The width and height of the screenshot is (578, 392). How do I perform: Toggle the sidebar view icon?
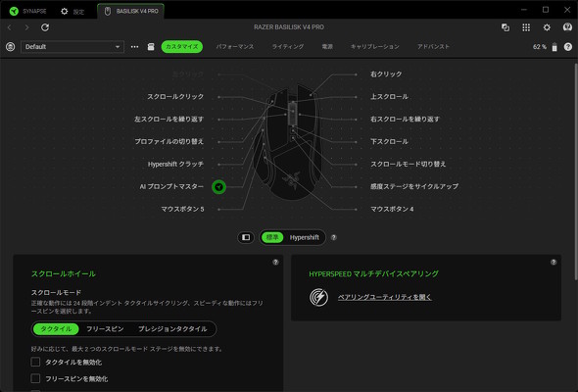click(x=246, y=237)
